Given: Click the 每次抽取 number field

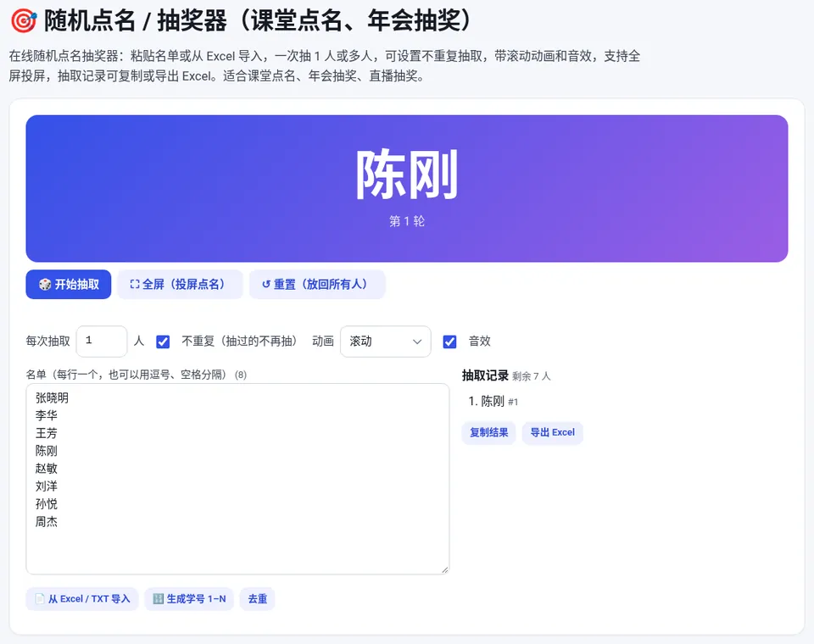Looking at the screenshot, I should pos(102,341).
